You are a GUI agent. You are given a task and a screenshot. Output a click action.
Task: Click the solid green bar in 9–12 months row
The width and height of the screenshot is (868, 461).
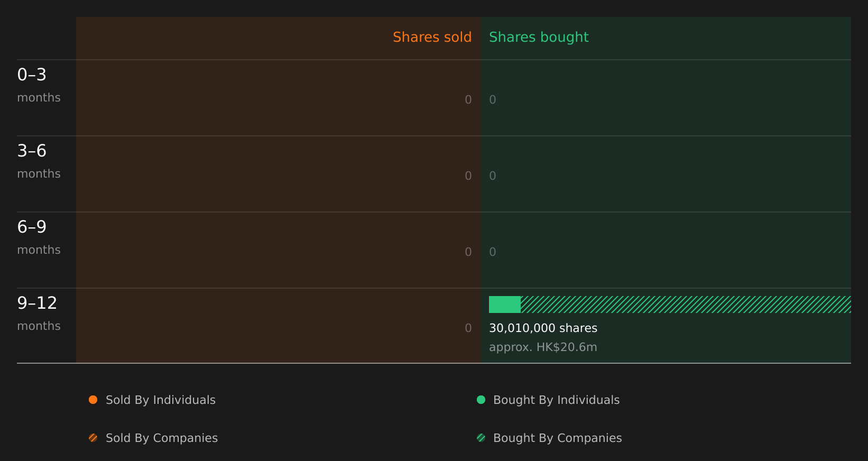tap(505, 305)
